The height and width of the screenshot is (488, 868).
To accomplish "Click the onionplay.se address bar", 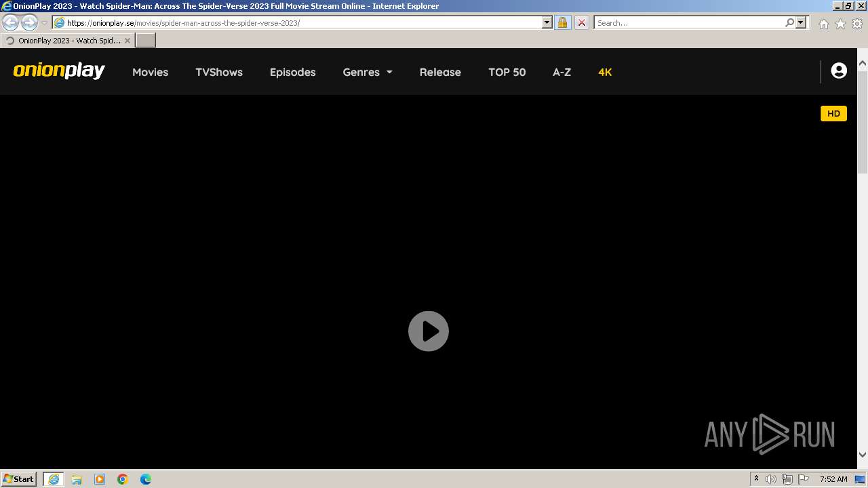I will tap(296, 22).
